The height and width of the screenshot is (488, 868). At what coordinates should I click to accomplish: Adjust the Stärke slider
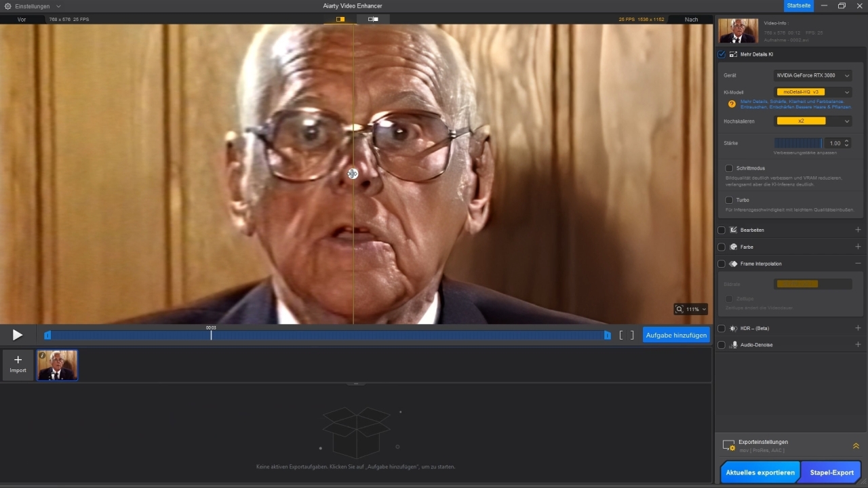798,143
